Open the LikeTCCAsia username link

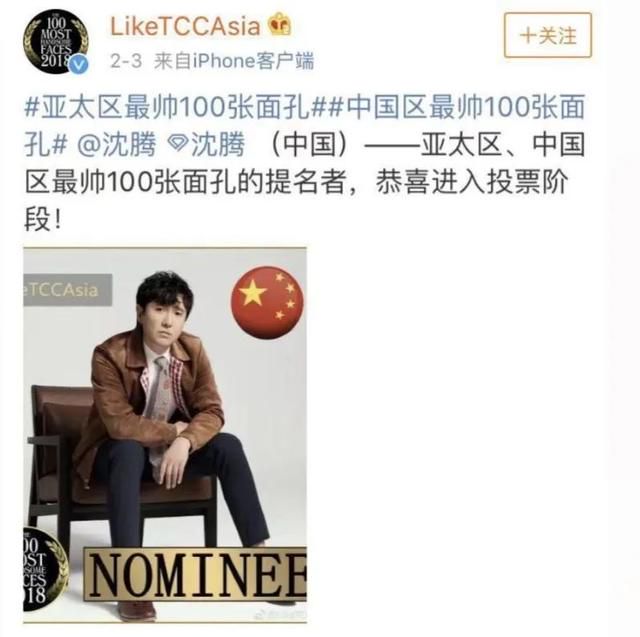(185, 26)
